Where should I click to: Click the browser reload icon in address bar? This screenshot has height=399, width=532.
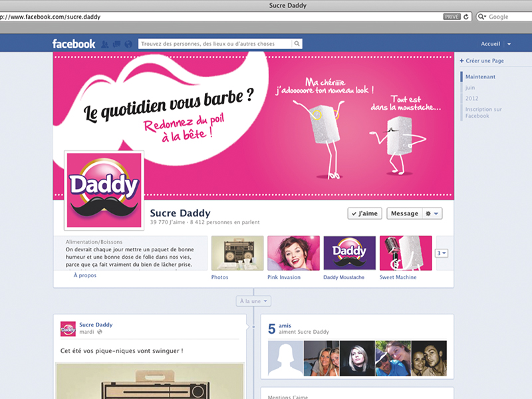pyautogui.click(x=466, y=17)
